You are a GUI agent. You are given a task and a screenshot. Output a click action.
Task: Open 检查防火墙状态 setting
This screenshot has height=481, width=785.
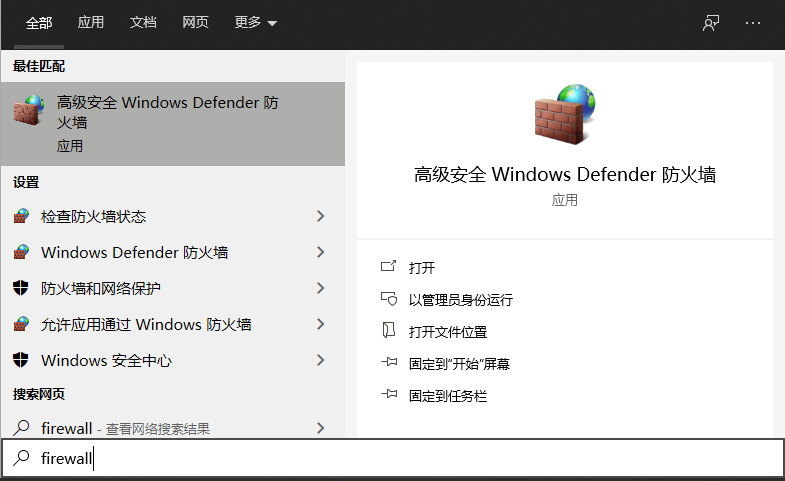coord(173,216)
